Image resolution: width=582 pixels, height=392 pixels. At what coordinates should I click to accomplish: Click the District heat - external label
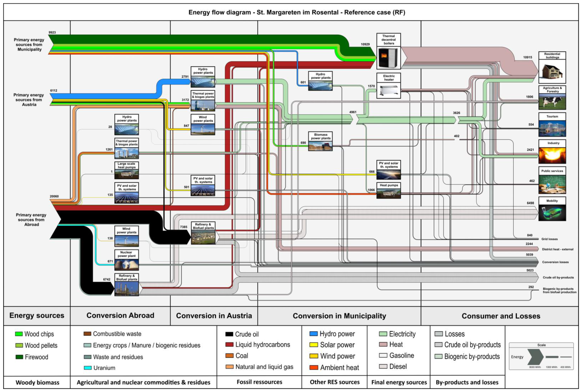pos(557,249)
